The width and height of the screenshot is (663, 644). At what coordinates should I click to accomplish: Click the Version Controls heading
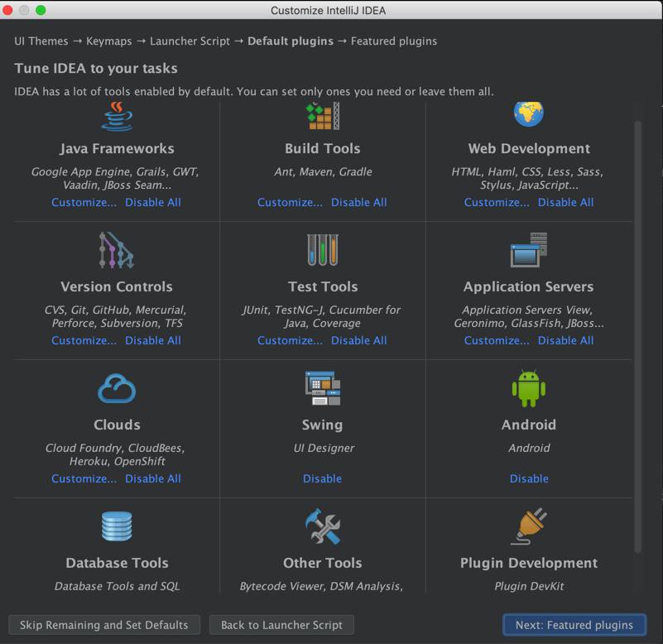click(117, 286)
